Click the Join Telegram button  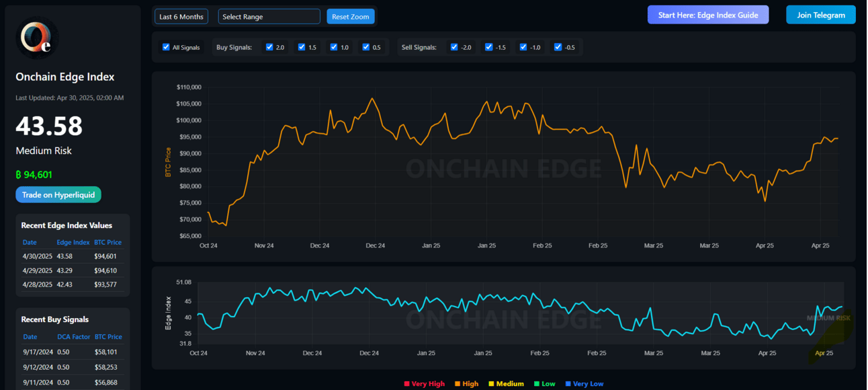[x=821, y=15]
